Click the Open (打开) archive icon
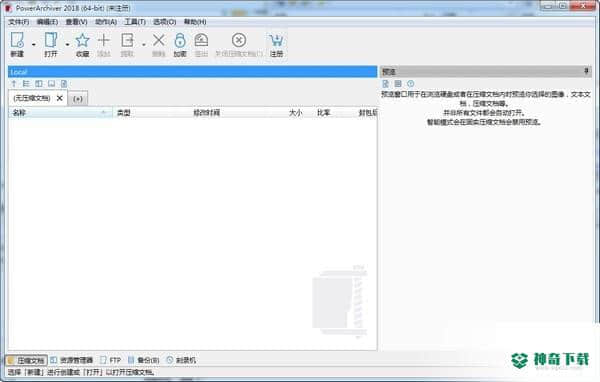 point(51,40)
